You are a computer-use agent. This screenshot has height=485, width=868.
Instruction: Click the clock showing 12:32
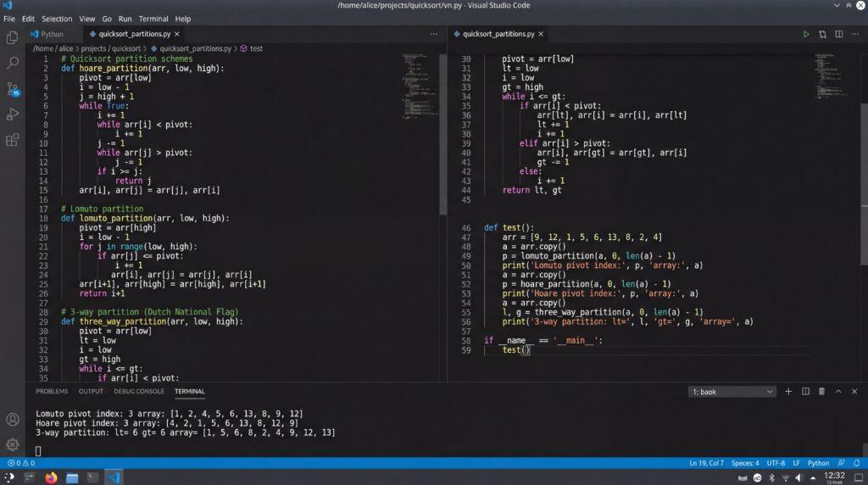point(834,477)
